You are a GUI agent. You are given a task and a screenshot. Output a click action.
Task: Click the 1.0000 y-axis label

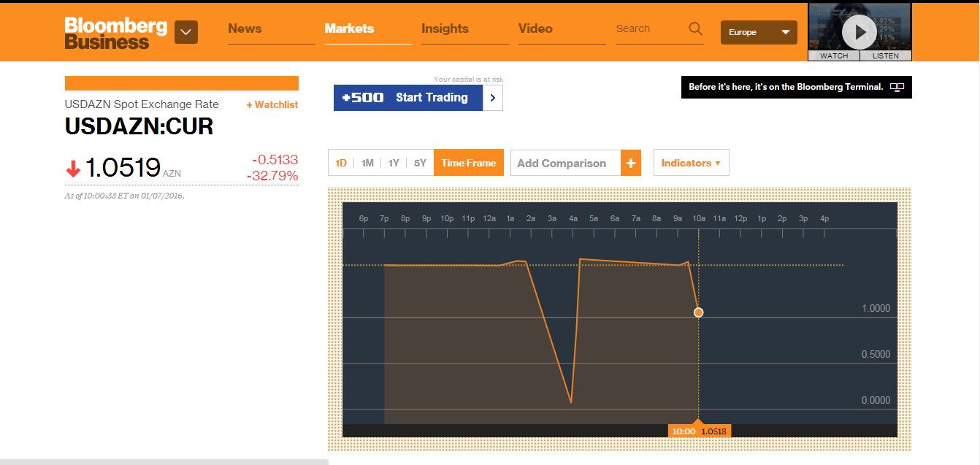(876, 308)
